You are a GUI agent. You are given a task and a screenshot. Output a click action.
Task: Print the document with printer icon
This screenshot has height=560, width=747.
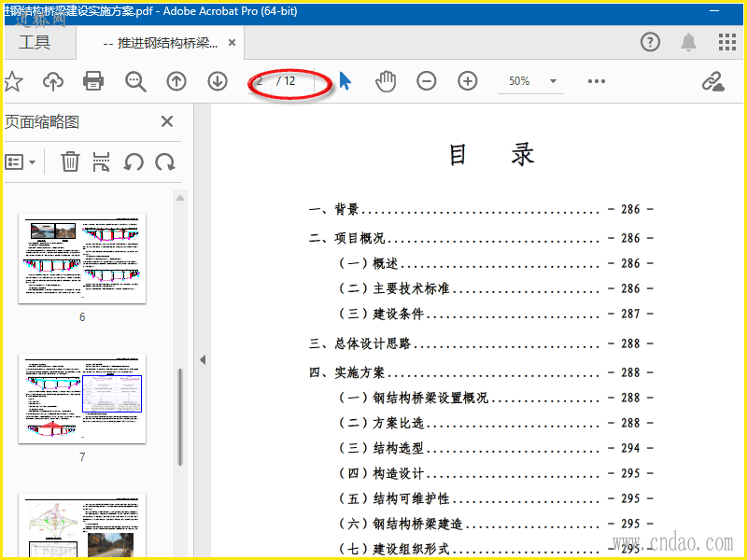pyautogui.click(x=93, y=81)
